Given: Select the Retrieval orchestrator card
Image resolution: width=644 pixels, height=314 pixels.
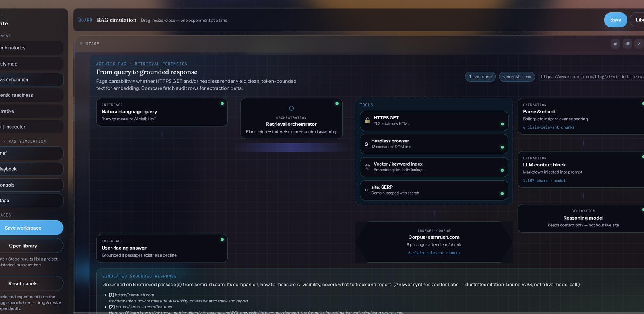Looking at the screenshot, I should point(291,119).
